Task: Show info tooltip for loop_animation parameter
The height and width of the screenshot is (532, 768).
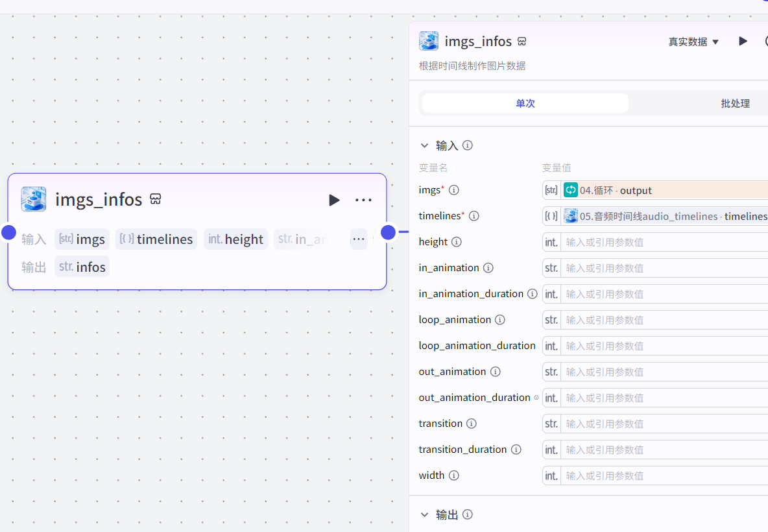Action: (x=500, y=320)
